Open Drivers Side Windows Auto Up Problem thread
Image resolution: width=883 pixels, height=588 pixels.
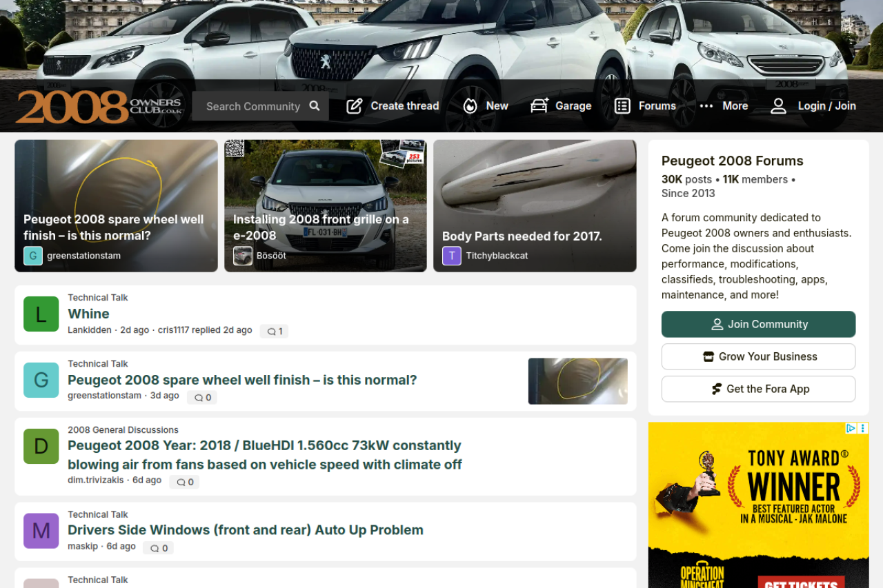click(245, 530)
